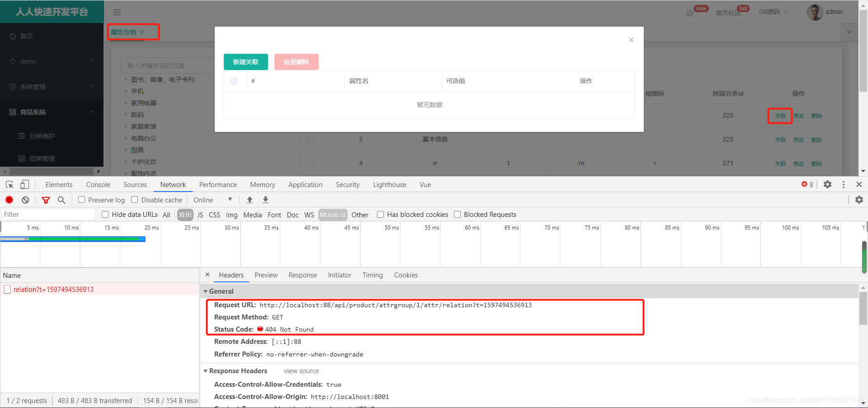Click the DevTools inspect element picker icon
This screenshot has height=408, width=868.
[9, 184]
